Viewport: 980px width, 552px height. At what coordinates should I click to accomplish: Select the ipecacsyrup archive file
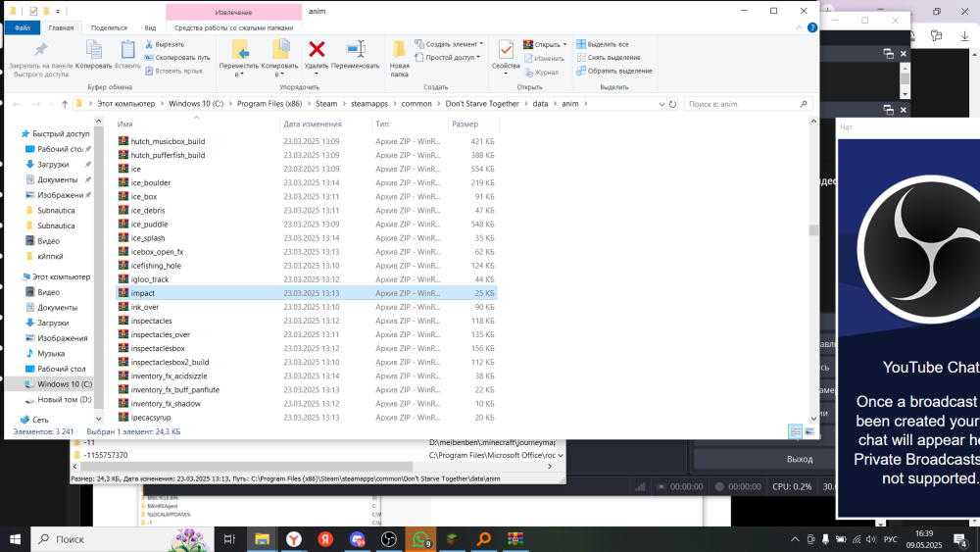click(306, 417)
